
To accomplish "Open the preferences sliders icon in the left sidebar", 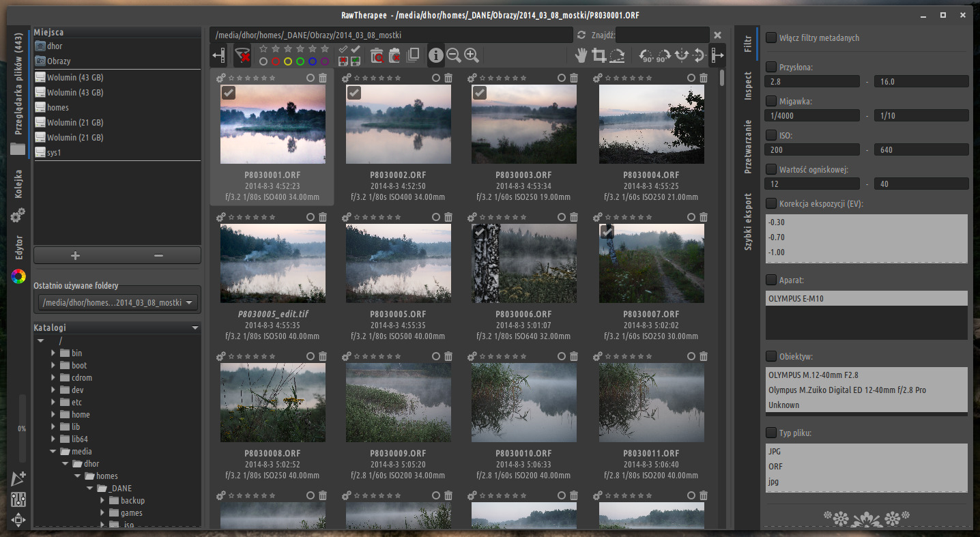I will [18, 499].
